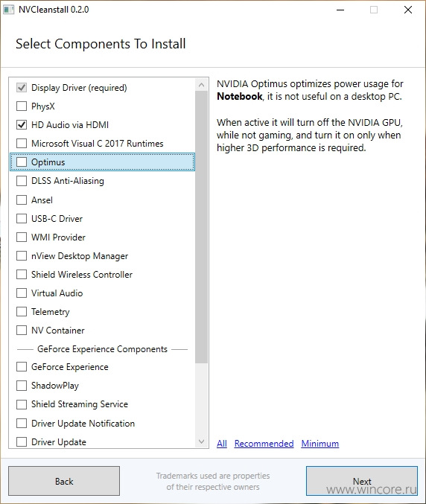Apply the Minimum preset link
Image resolution: width=426 pixels, height=504 pixels.
pos(320,444)
